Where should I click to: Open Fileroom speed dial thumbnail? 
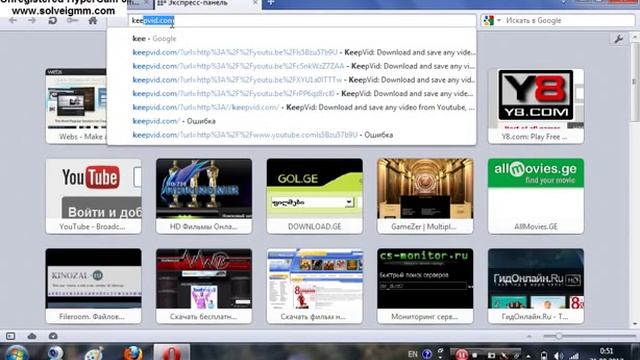click(x=93, y=286)
